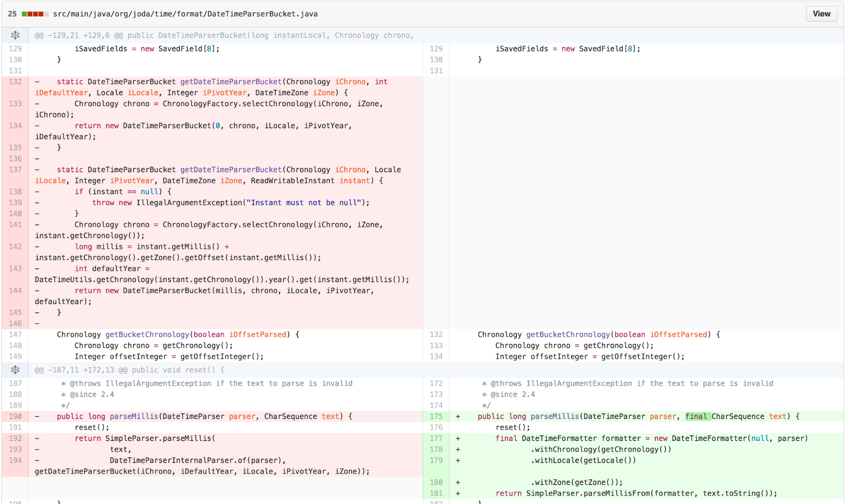This screenshot has height=504, width=846.
Task: Select left line number 132
Action: (x=15, y=82)
